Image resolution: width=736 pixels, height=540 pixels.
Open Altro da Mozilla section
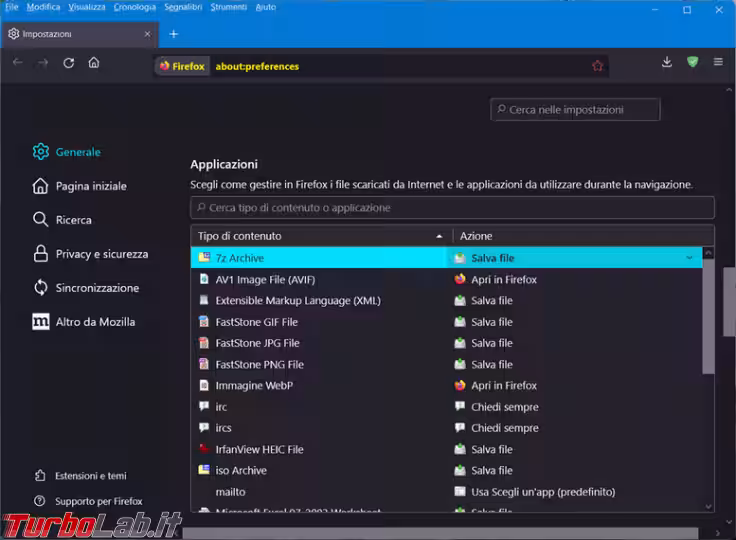pos(84,322)
